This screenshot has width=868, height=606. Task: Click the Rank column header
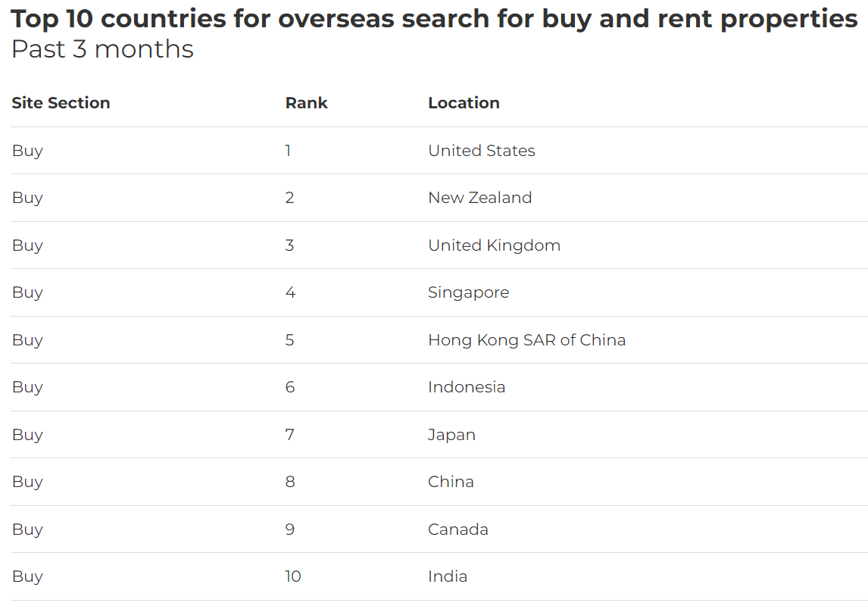point(306,103)
